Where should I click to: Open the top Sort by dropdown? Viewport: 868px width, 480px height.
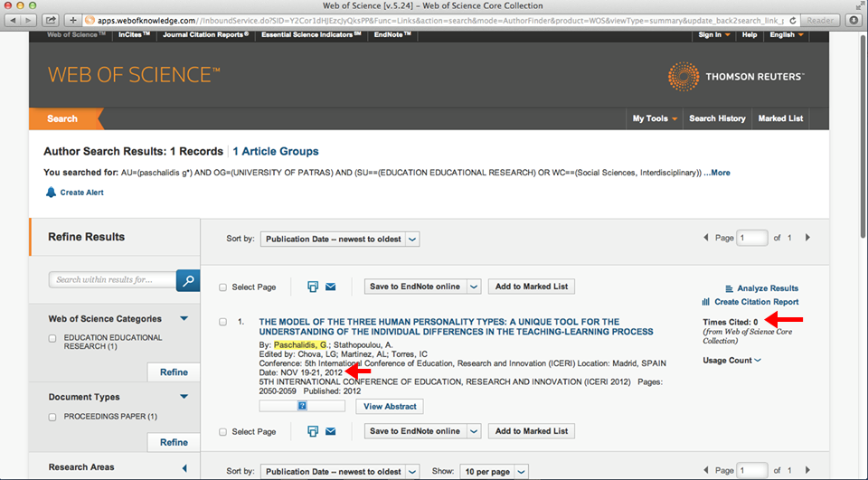point(340,240)
